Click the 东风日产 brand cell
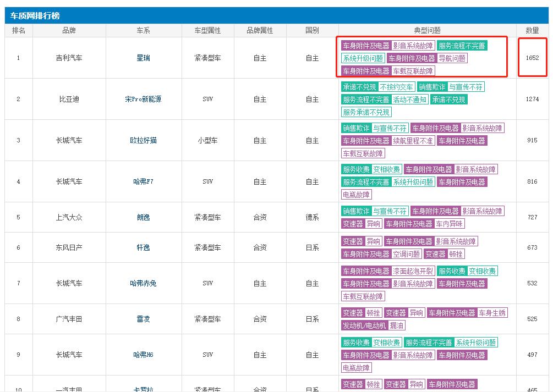 (x=69, y=247)
